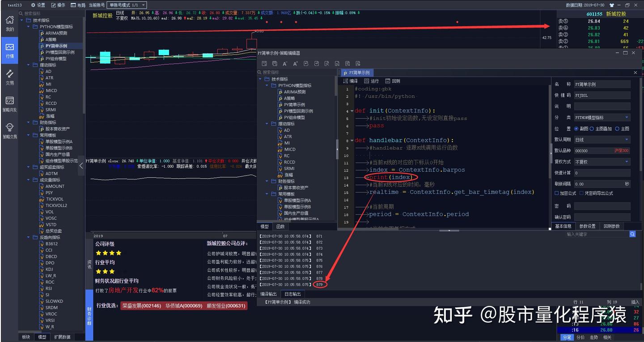Image resolution: width=644 pixels, height=342 pixels.
Task: Click the last editor toolbar icon, a page with gear
Action: click(x=358, y=64)
